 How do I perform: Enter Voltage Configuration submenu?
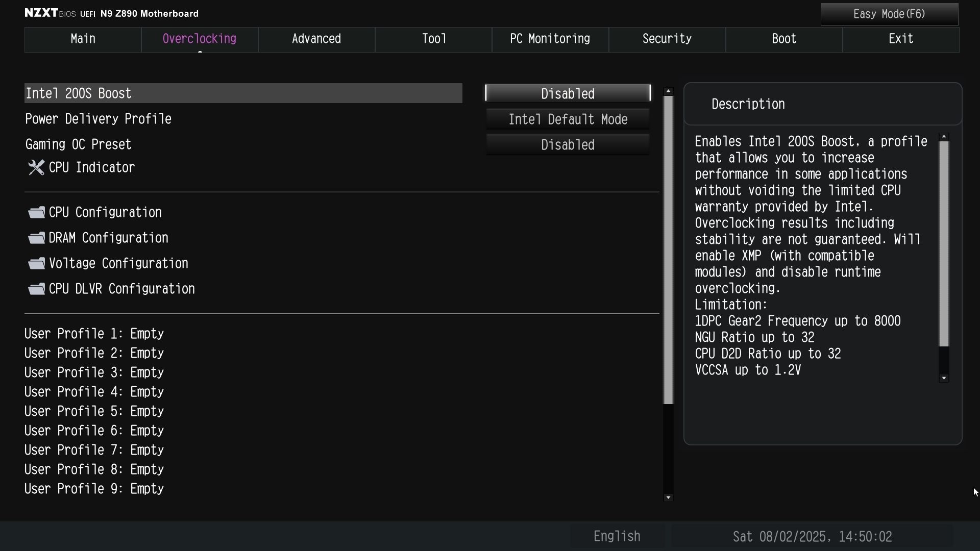(x=118, y=263)
